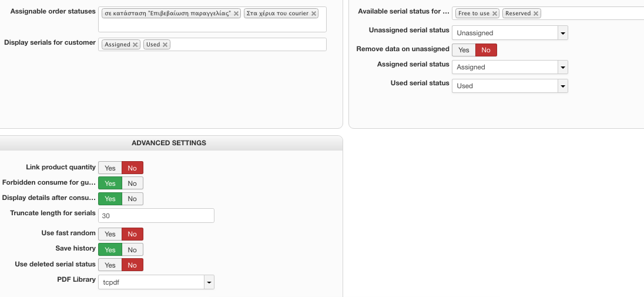Screen dimensions: 644x297
Task: Set Forbidden consume for guest to No
Action: (132, 183)
